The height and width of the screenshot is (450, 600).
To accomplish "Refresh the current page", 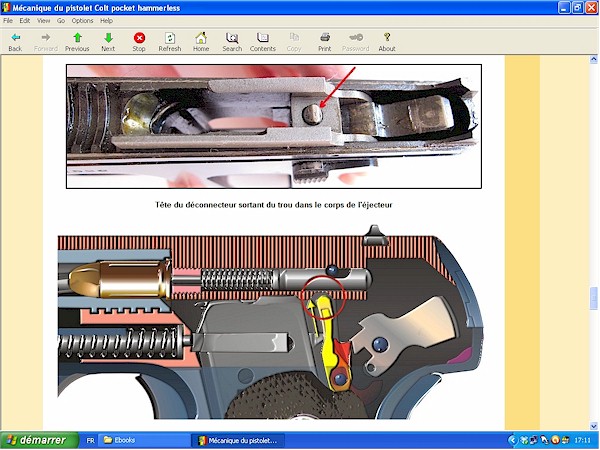I will click(169, 38).
